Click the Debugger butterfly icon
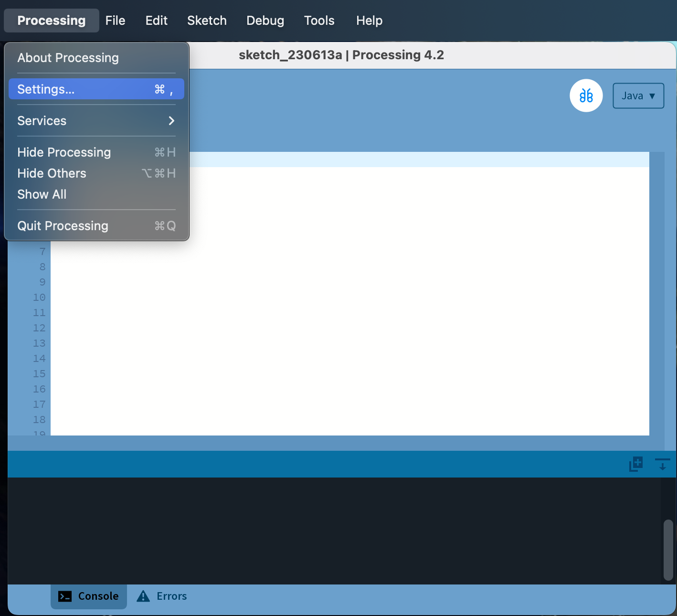The height and width of the screenshot is (616, 677). [x=586, y=96]
